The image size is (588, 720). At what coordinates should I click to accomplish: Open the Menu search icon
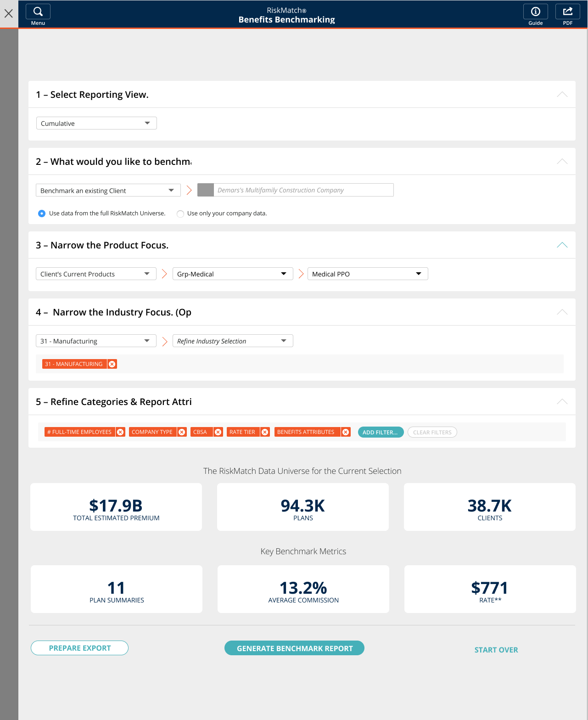coord(38,12)
